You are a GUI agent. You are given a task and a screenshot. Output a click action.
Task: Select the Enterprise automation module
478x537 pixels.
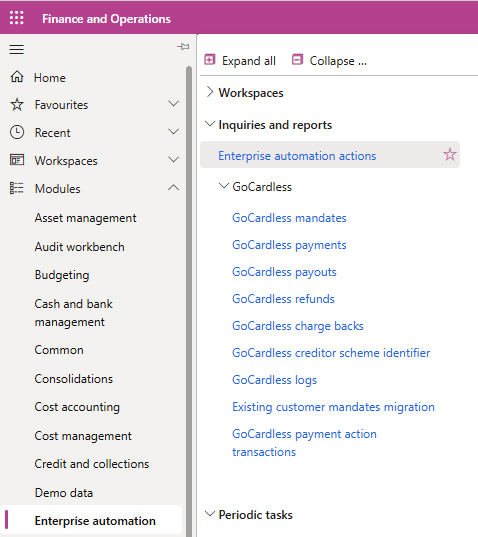click(x=95, y=521)
